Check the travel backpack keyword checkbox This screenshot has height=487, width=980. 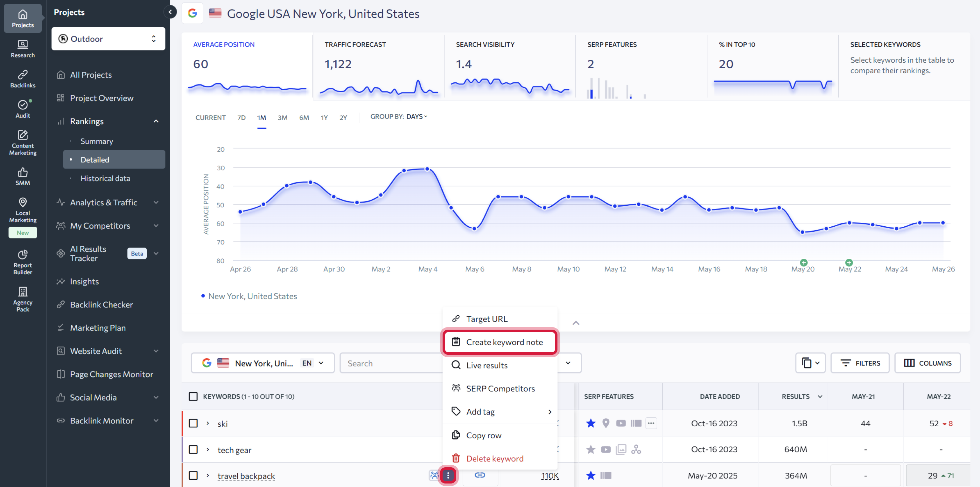coord(193,475)
